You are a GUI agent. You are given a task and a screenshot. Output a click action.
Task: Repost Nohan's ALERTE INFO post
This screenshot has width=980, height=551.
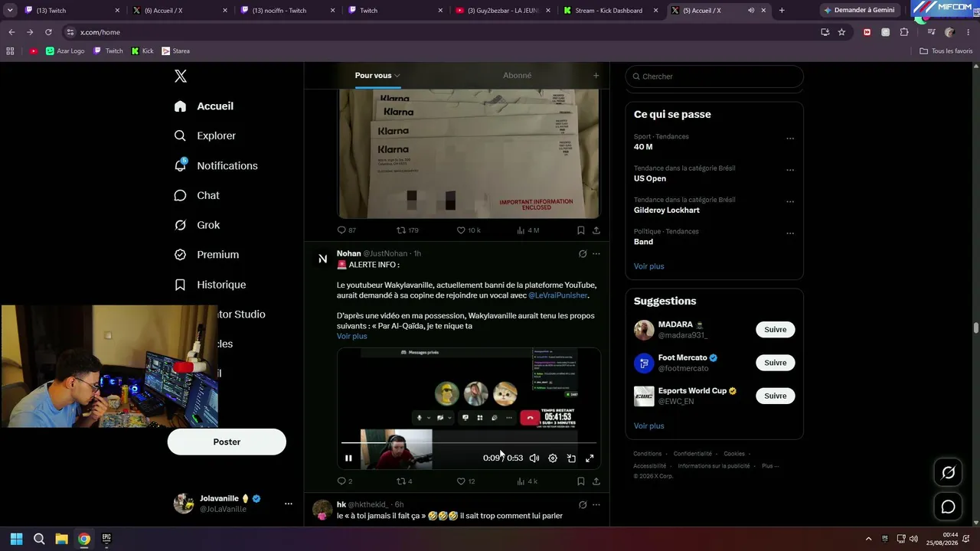pyautogui.click(x=404, y=481)
